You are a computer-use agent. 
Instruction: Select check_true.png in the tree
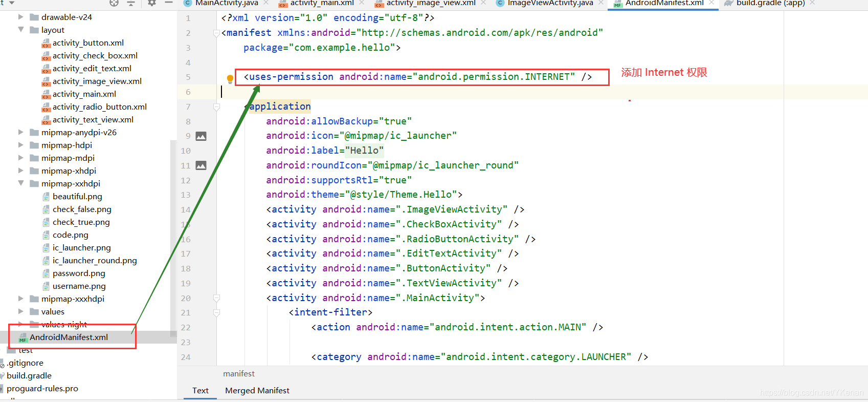(x=81, y=222)
